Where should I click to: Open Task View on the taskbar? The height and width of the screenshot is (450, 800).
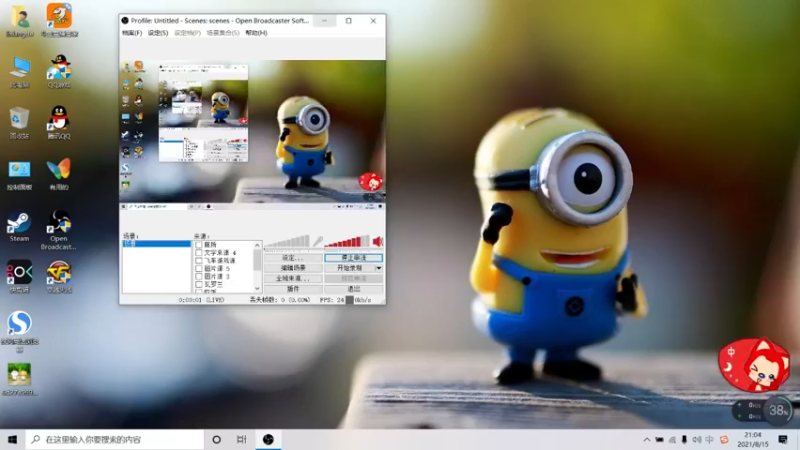tap(242, 439)
